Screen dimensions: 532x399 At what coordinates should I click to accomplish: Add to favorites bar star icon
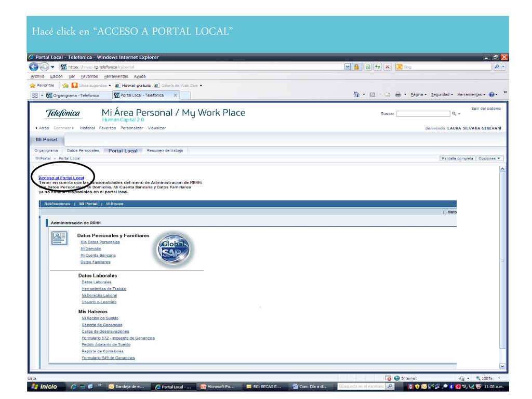click(x=65, y=86)
